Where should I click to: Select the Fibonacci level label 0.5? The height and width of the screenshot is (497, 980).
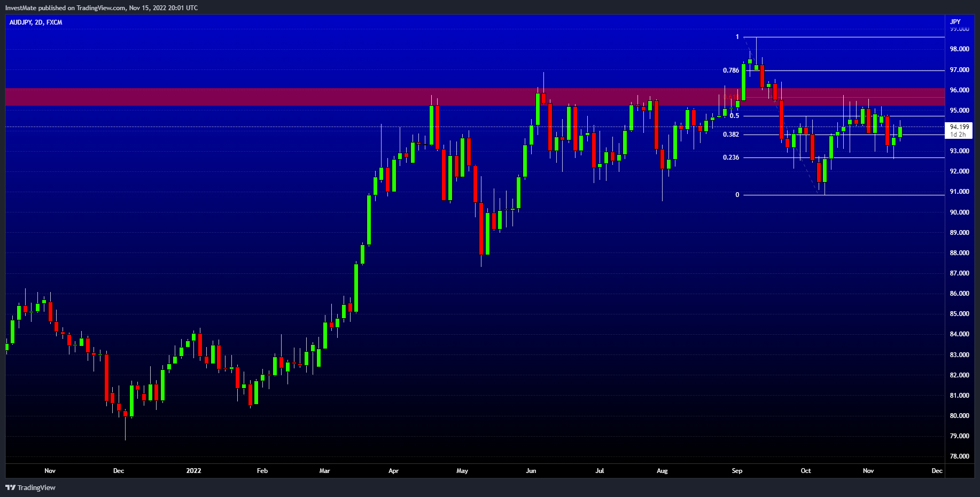735,116
